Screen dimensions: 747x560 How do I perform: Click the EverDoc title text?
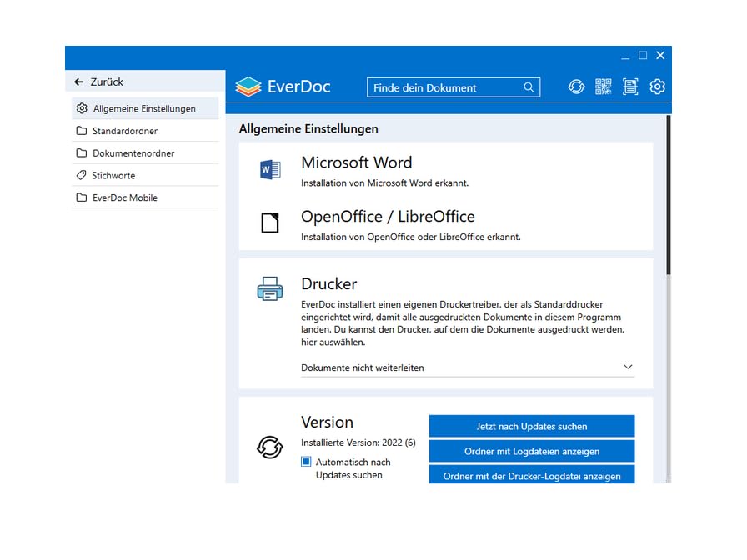(x=298, y=87)
